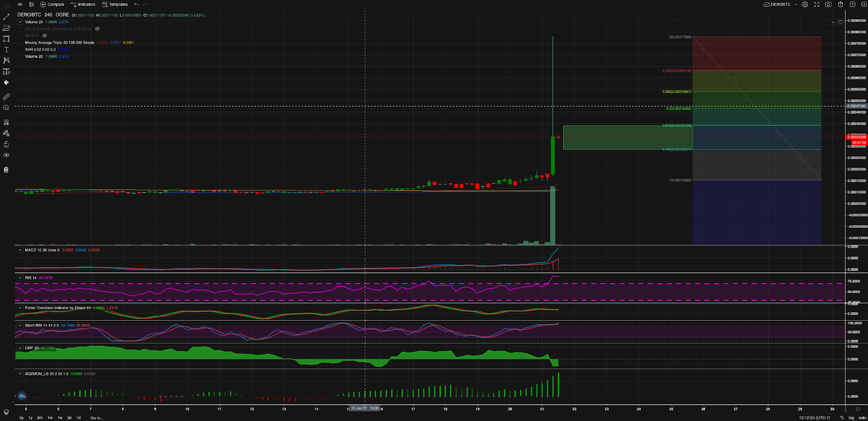Select the rectangle shape tool
The width and height of the screenshot is (868, 421).
(x=7, y=39)
